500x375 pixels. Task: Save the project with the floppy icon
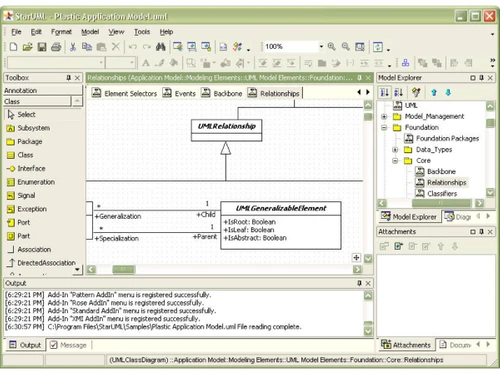(x=42, y=47)
